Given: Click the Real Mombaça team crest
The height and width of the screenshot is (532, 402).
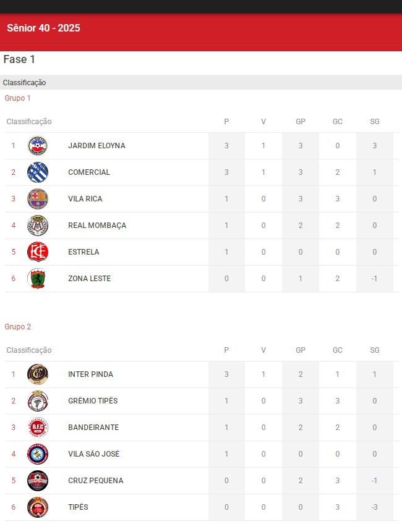Looking at the screenshot, I should pyautogui.click(x=38, y=226).
